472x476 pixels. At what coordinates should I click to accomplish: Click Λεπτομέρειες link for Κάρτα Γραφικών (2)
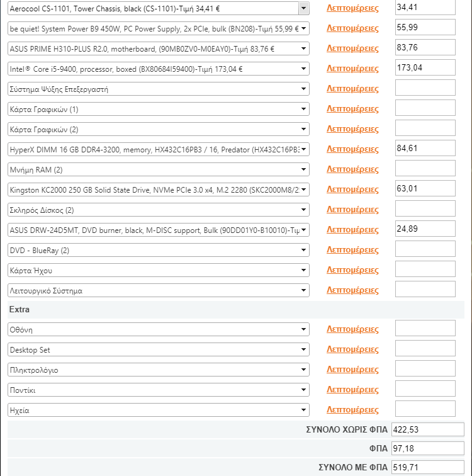(352, 129)
